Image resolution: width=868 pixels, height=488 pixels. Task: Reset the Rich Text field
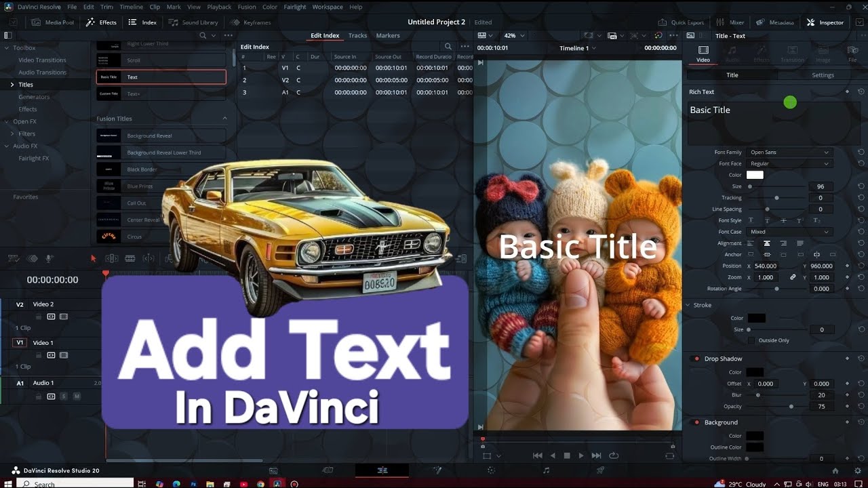(861, 91)
